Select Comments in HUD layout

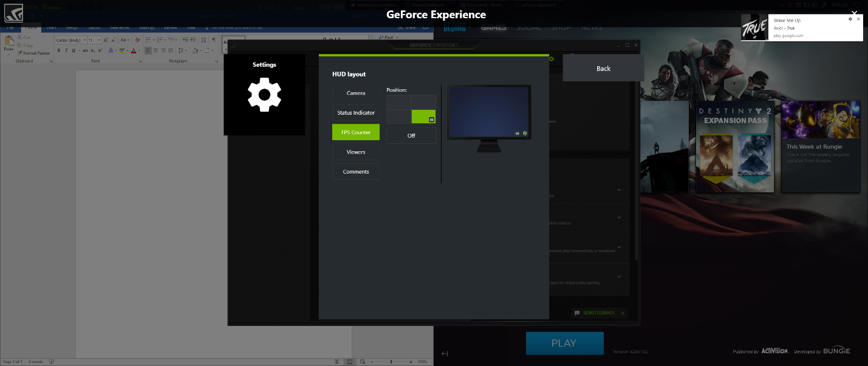click(356, 172)
